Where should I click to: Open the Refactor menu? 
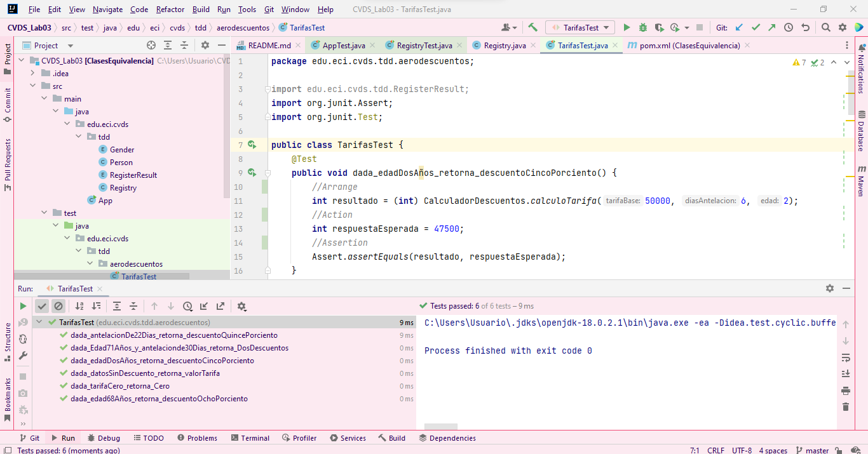[x=170, y=9]
